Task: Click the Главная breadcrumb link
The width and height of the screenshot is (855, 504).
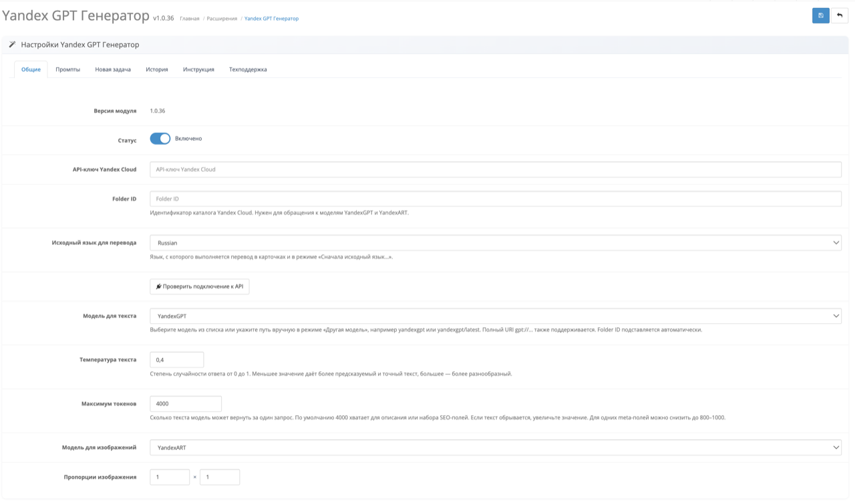Action: 190,19
